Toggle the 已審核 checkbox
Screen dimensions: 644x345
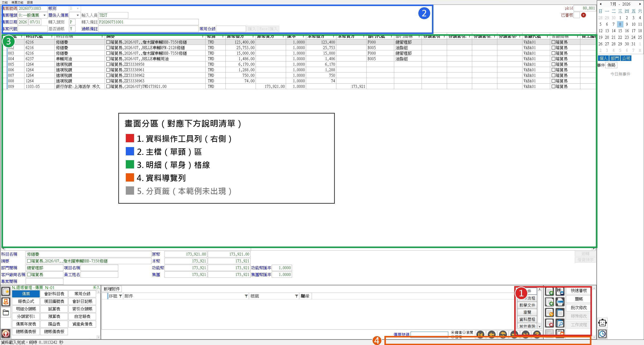(x=577, y=15)
